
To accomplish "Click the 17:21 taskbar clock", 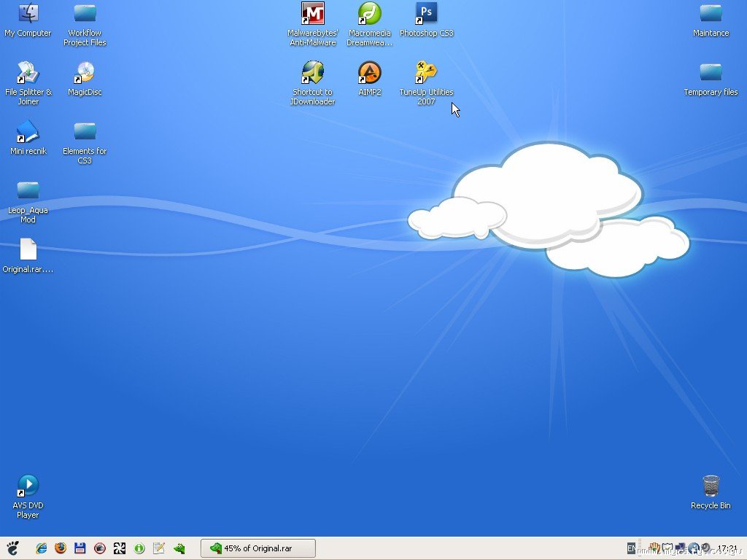I will [x=727, y=548].
